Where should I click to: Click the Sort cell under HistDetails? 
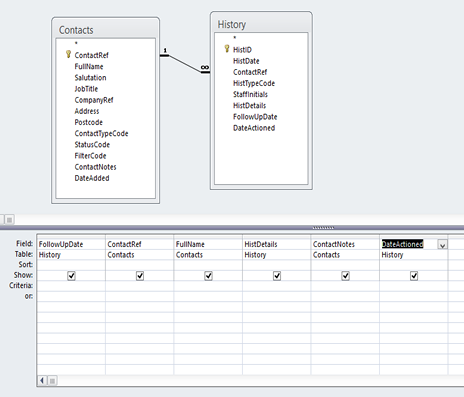coord(277,265)
